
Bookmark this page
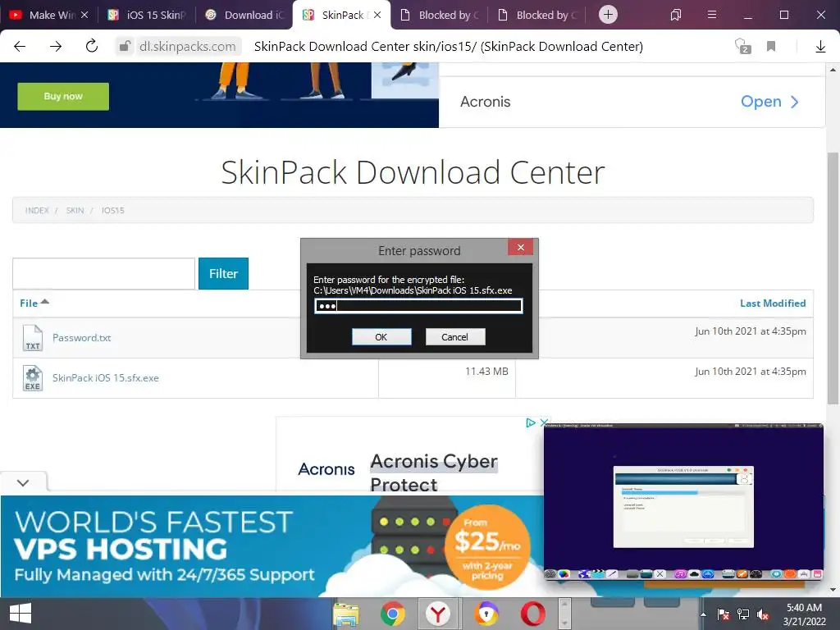(771, 47)
